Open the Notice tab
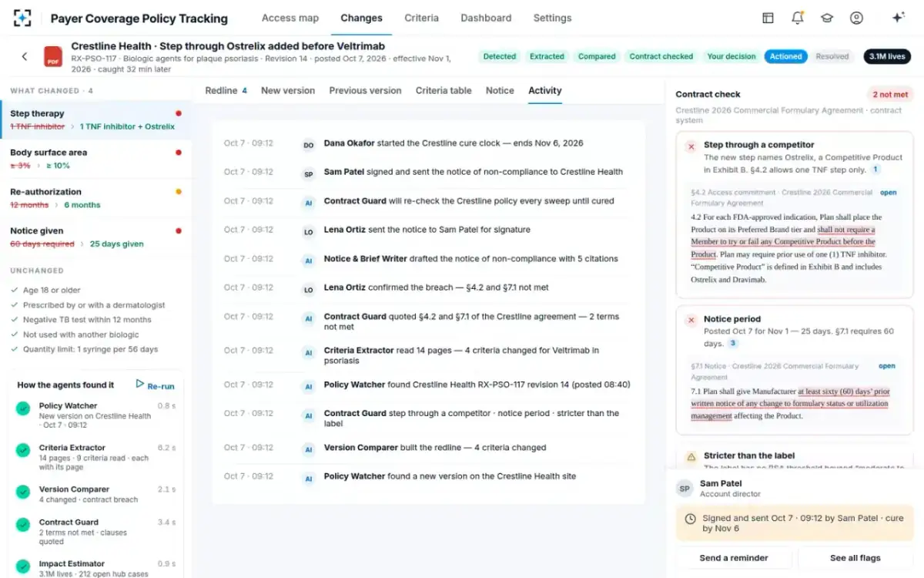The width and height of the screenshot is (924, 578). (500, 90)
